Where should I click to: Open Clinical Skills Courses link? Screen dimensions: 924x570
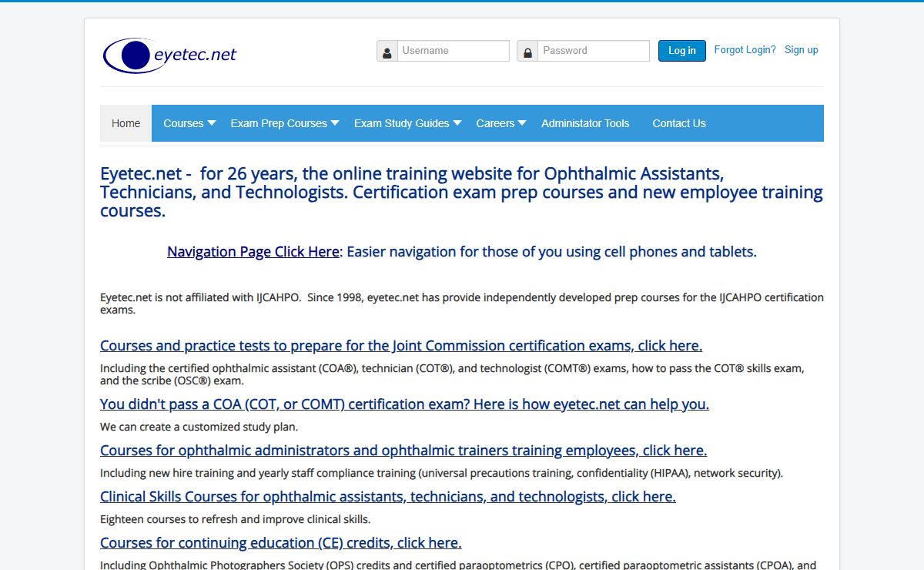point(387,497)
